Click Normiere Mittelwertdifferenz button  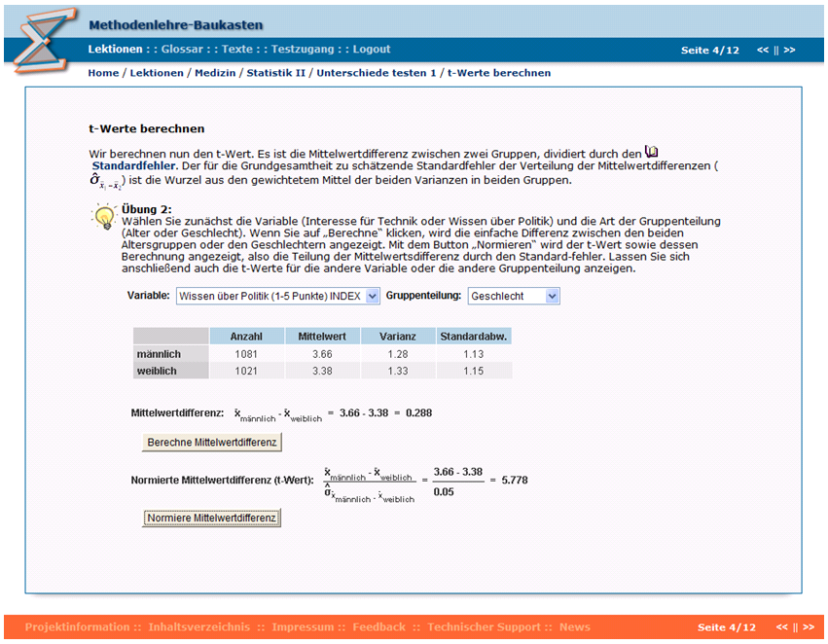point(212,518)
